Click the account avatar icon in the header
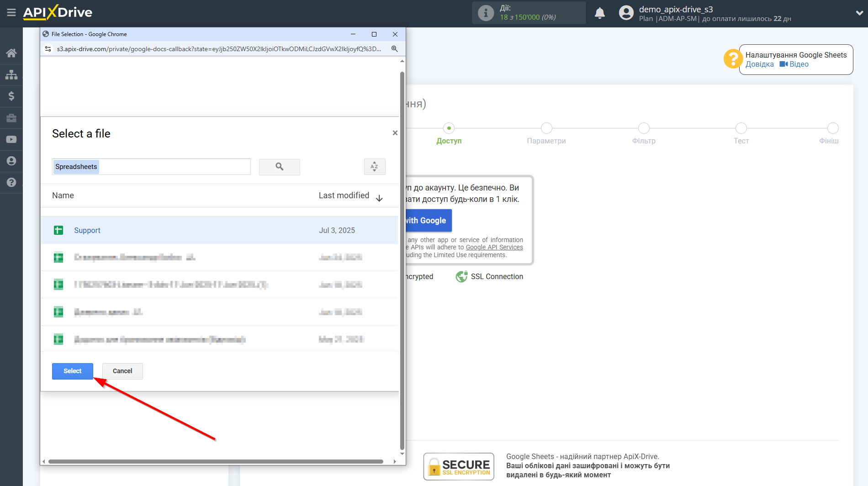Viewport: 868px width, 486px height. pos(626,13)
